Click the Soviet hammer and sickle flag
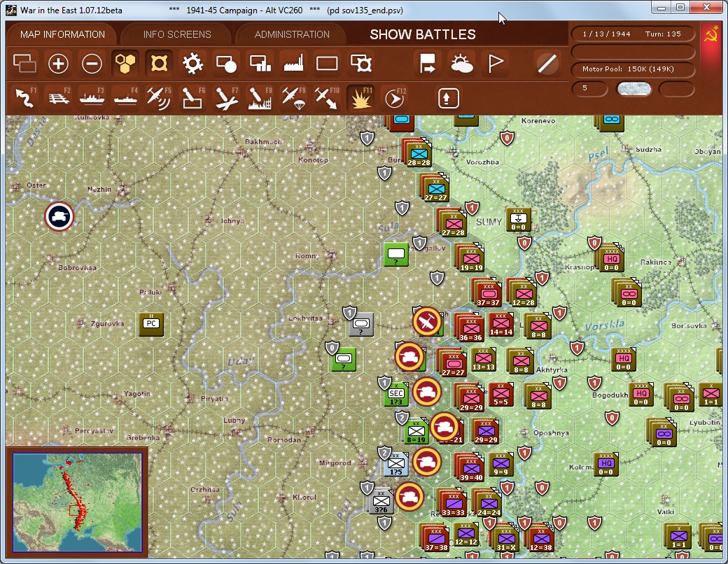The image size is (728, 564). click(710, 34)
